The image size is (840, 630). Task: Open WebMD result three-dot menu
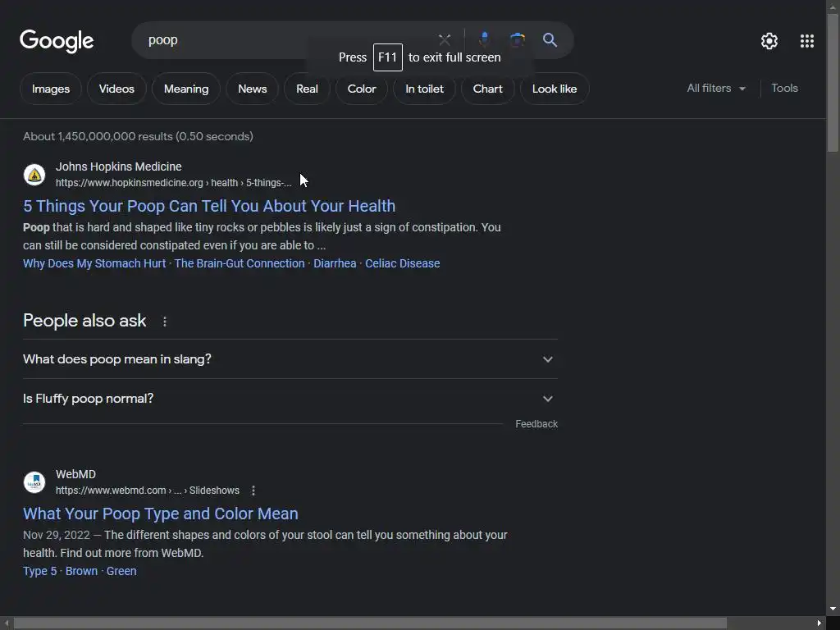pos(253,491)
